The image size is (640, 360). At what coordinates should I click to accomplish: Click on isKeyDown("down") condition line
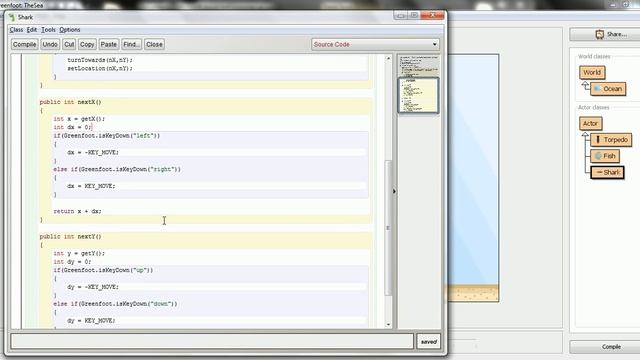pyautogui.click(x=115, y=304)
